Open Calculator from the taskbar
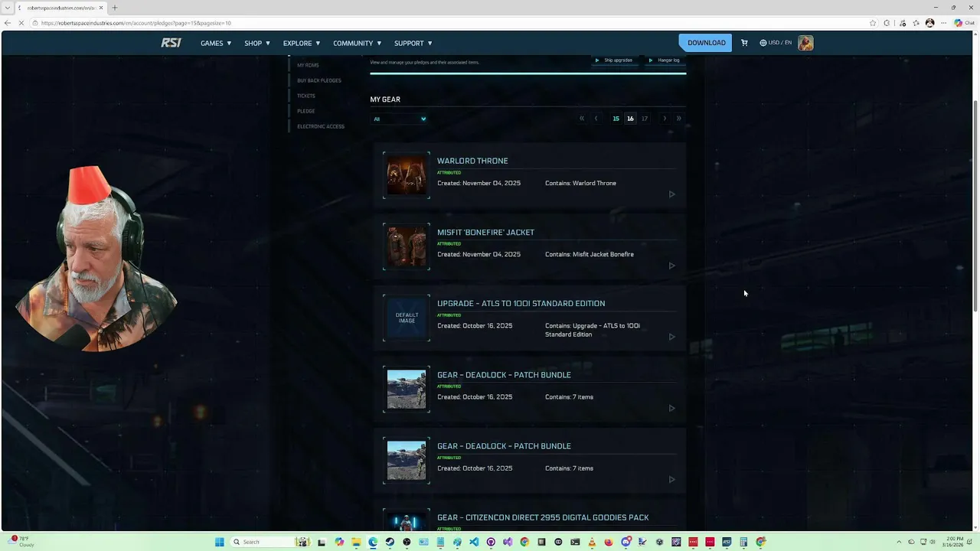The width and height of the screenshot is (980, 551). [x=743, y=542]
